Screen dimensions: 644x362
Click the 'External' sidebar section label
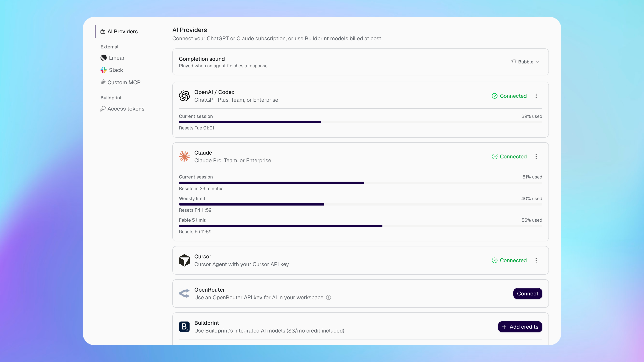pyautogui.click(x=109, y=47)
